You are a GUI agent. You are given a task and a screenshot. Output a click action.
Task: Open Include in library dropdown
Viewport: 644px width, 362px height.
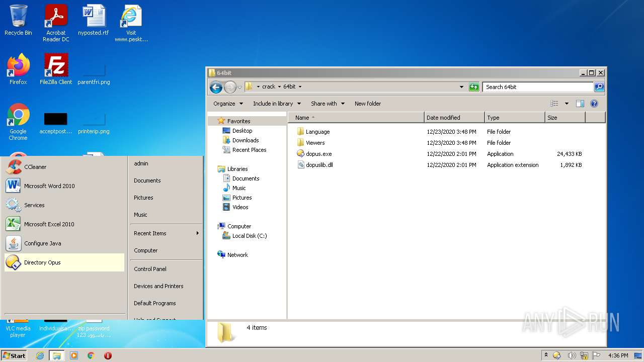click(277, 104)
